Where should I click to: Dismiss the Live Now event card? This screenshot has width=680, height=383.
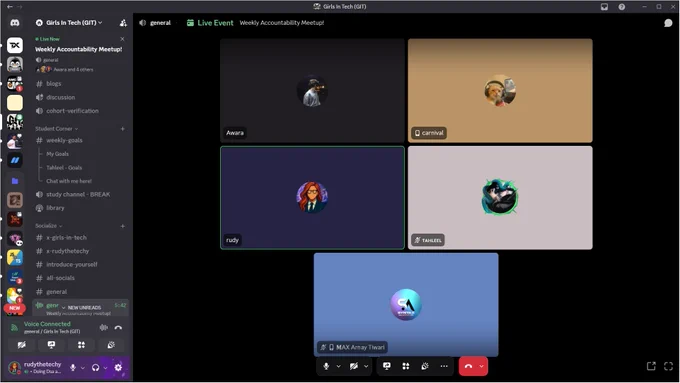click(x=122, y=39)
